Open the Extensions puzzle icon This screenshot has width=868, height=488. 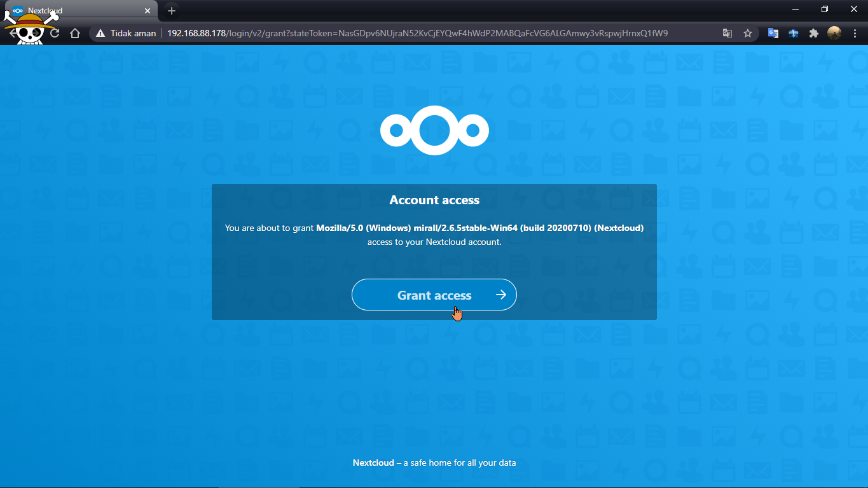814,33
